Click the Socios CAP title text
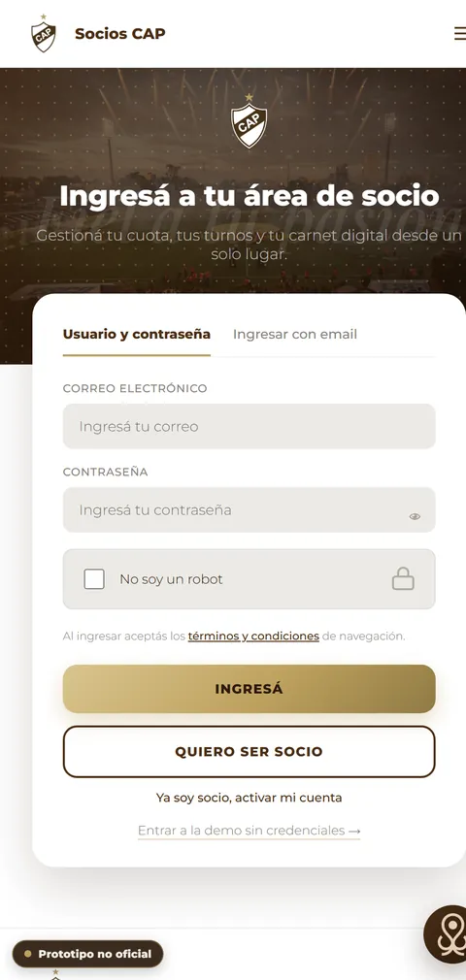This screenshot has height=980, width=466. [120, 34]
